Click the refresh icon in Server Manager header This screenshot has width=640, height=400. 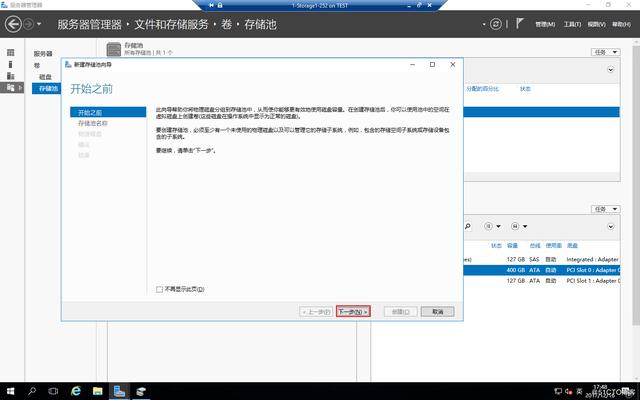496,24
